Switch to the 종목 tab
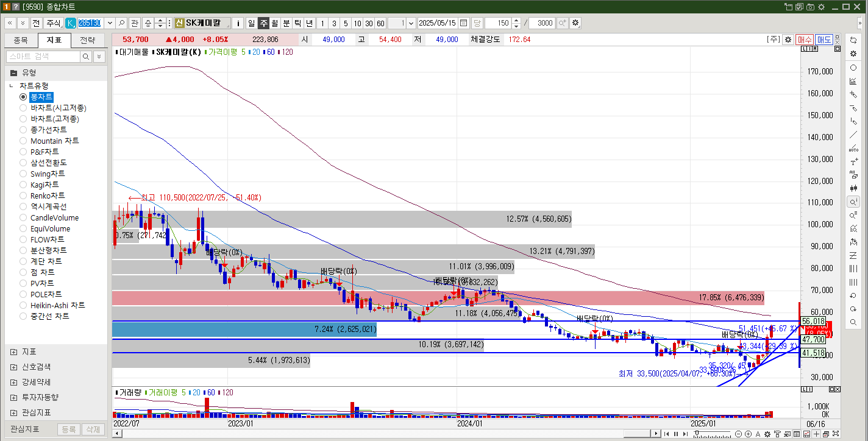The image size is (868, 441). 21,41
